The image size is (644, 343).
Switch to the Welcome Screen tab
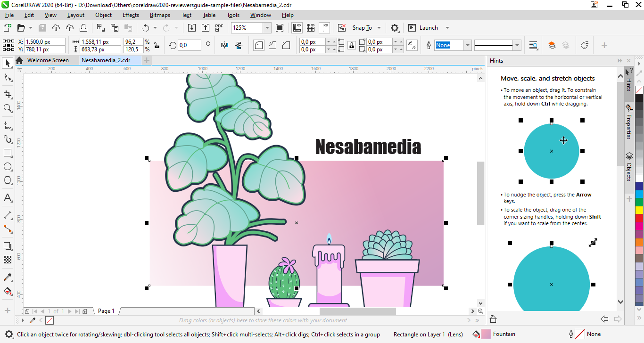coord(48,60)
